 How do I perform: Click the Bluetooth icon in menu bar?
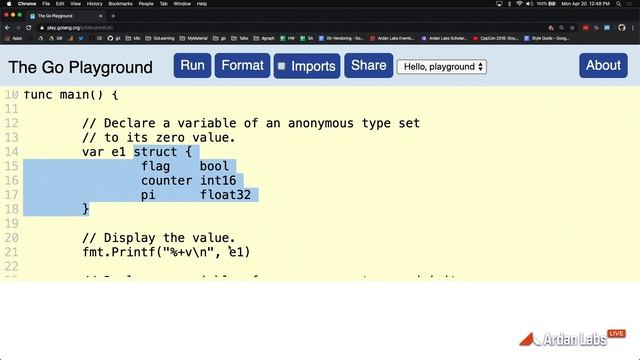(509, 4)
